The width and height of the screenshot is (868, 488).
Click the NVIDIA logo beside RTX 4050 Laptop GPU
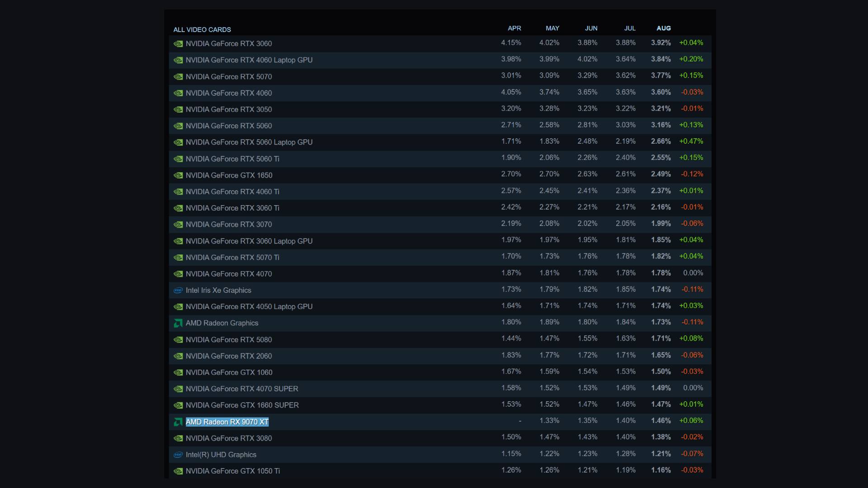178,307
